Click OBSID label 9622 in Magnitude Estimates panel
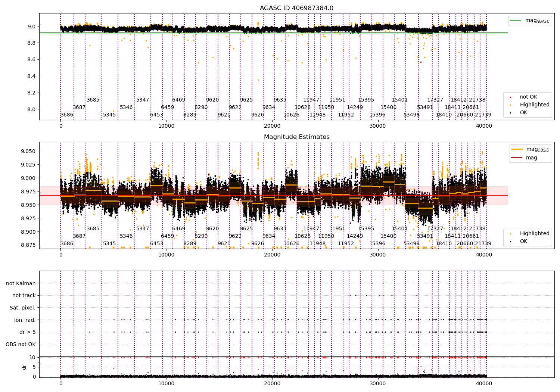The width and height of the screenshot is (560, 392). [x=235, y=236]
